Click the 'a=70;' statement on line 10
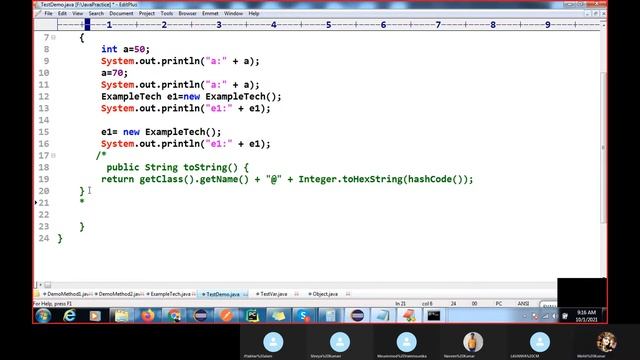The height and width of the screenshot is (360, 640). tap(114, 73)
